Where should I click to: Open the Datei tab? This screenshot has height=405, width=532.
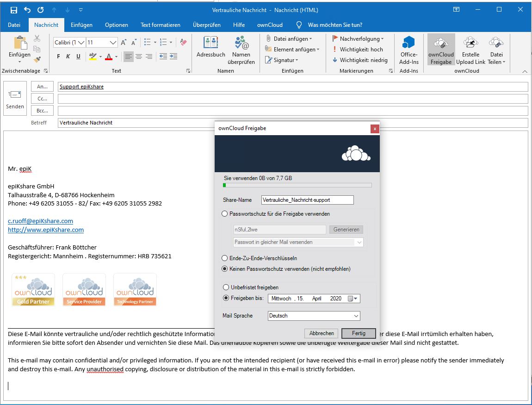point(14,25)
